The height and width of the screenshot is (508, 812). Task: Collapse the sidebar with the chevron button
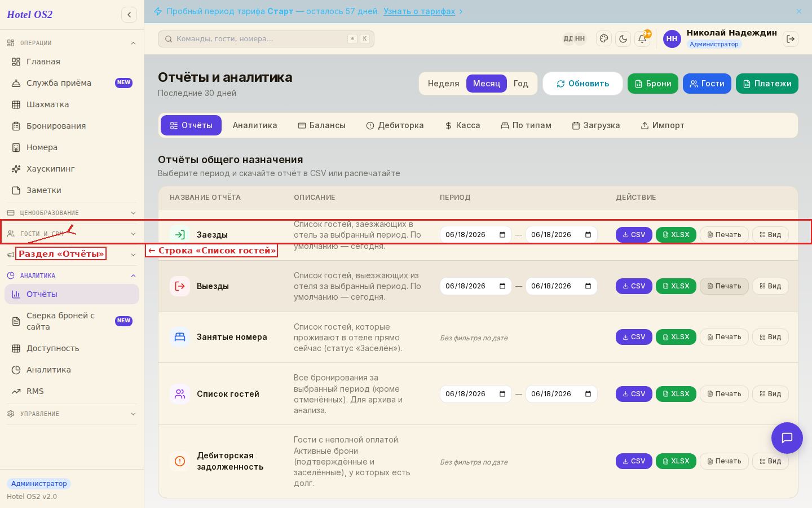pos(129,15)
